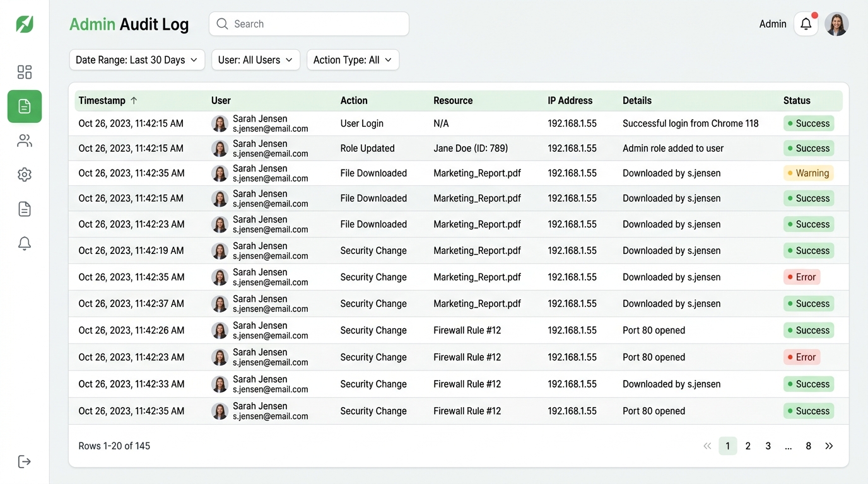This screenshot has height=484, width=868.
Task: Click the User column header
Action: (221, 100)
